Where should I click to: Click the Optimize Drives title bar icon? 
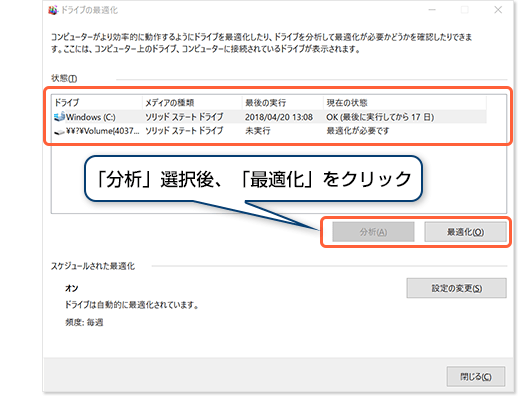coord(53,10)
